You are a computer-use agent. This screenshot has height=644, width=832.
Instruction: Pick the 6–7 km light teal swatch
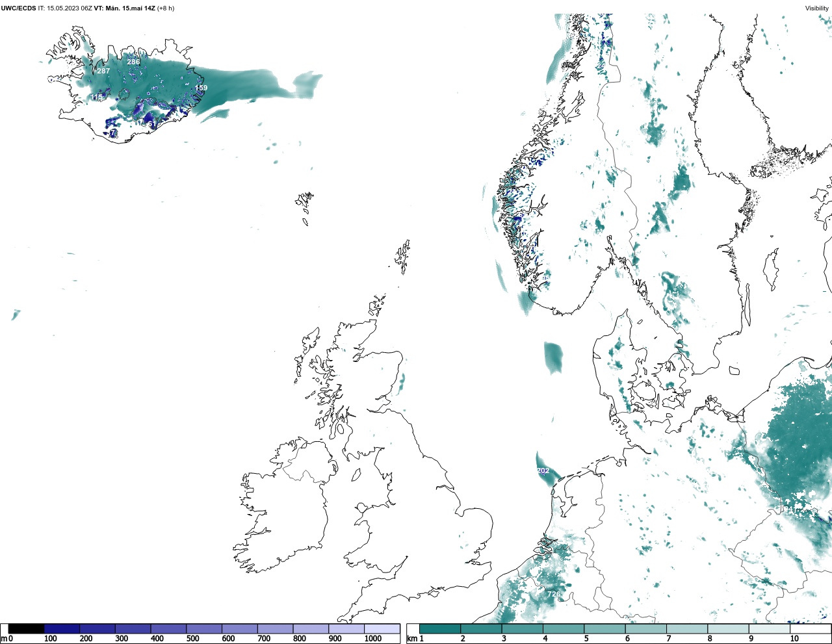(x=645, y=629)
